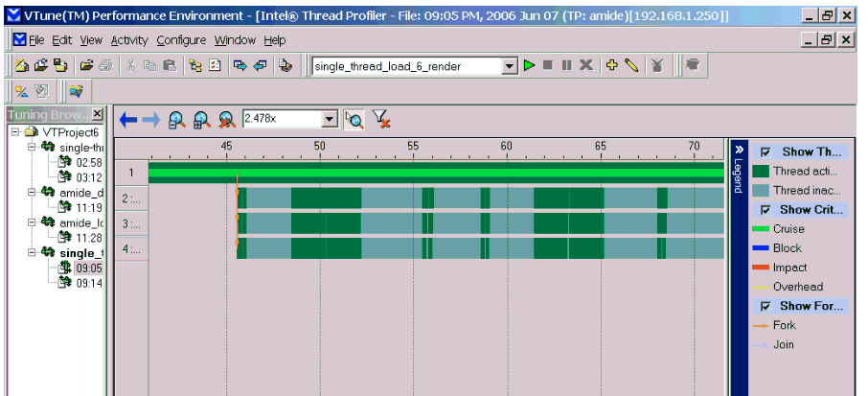The image size is (868, 396).
Task: Click the yellow plus add activity icon
Action: tap(612, 66)
